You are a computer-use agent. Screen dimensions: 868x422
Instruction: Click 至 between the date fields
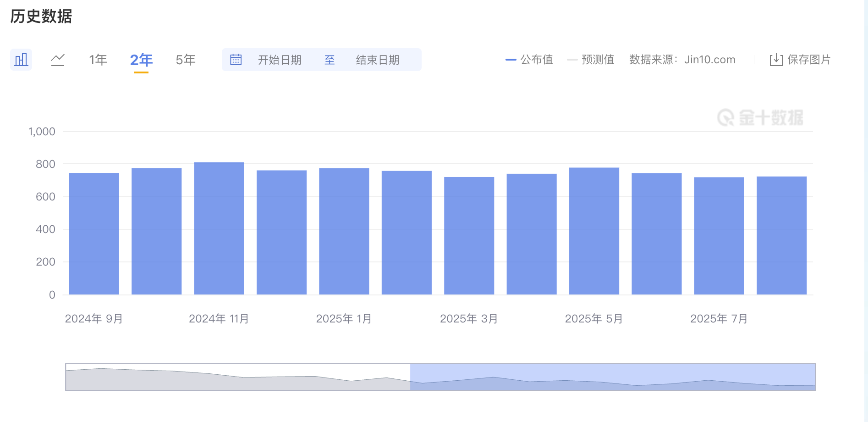point(330,60)
